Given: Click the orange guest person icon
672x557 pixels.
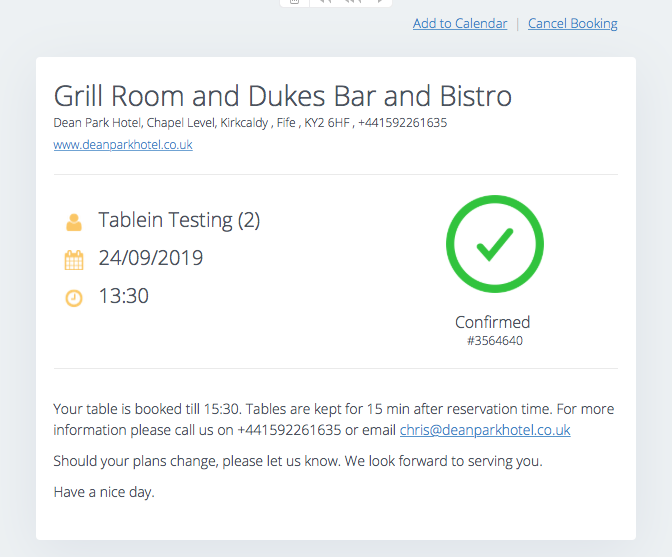Looking at the screenshot, I should click(74, 222).
